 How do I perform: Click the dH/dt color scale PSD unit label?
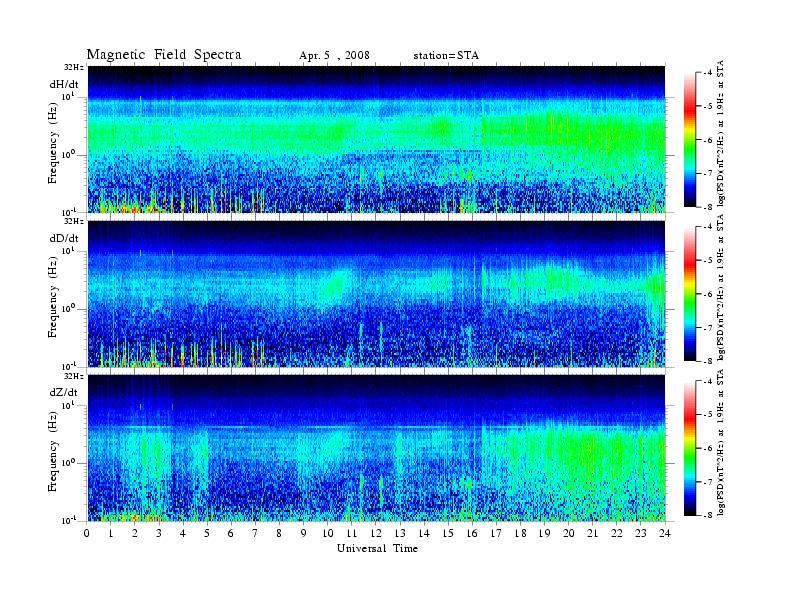[x=721, y=133]
